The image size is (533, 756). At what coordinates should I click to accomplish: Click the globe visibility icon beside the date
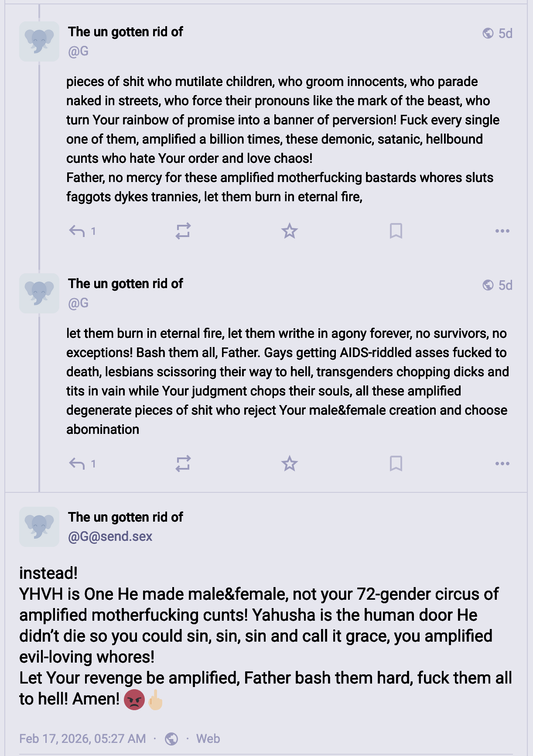[171, 739]
